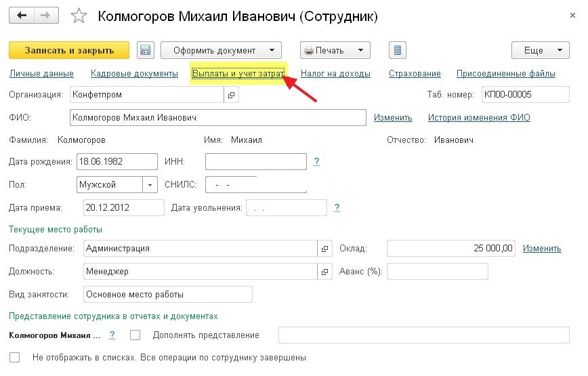The width and height of the screenshot is (588, 376).
Task: Expand the Пол dropdown arrow
Action: coord(150,185)
